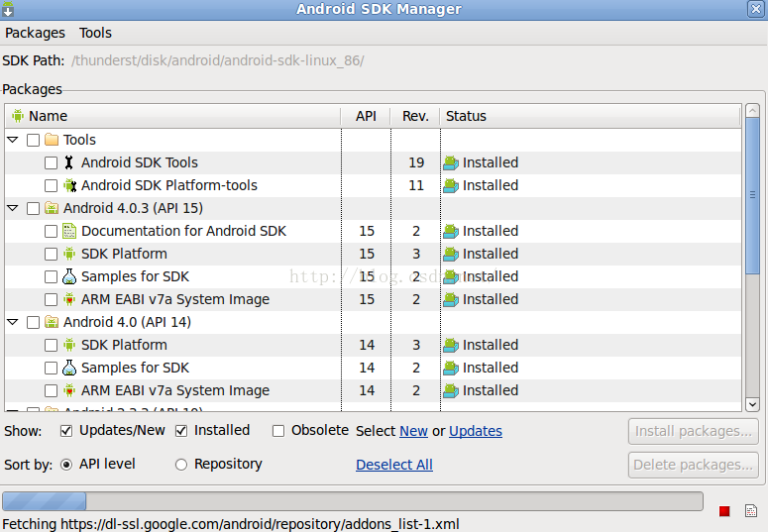
Task: Collapse the Android 4.0 (API 14) group
Action: click(x=13, y=322)
